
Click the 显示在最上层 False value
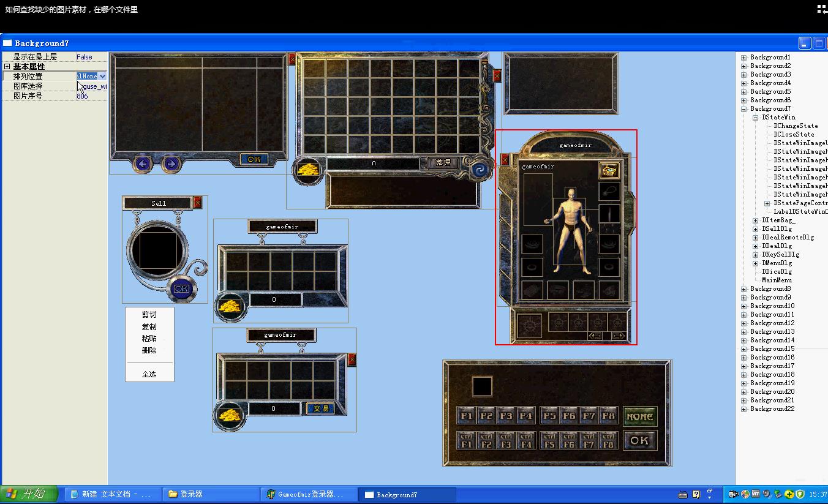92,56
